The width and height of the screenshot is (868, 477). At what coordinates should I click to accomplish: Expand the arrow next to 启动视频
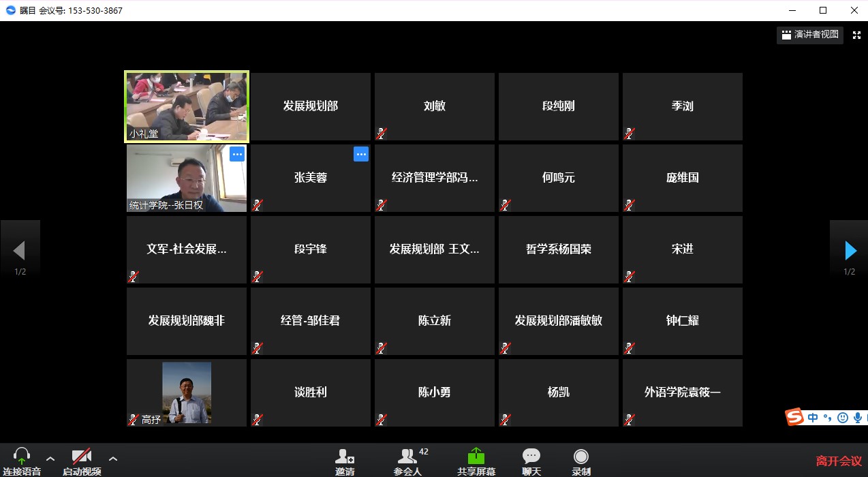(x=113, y=459)
